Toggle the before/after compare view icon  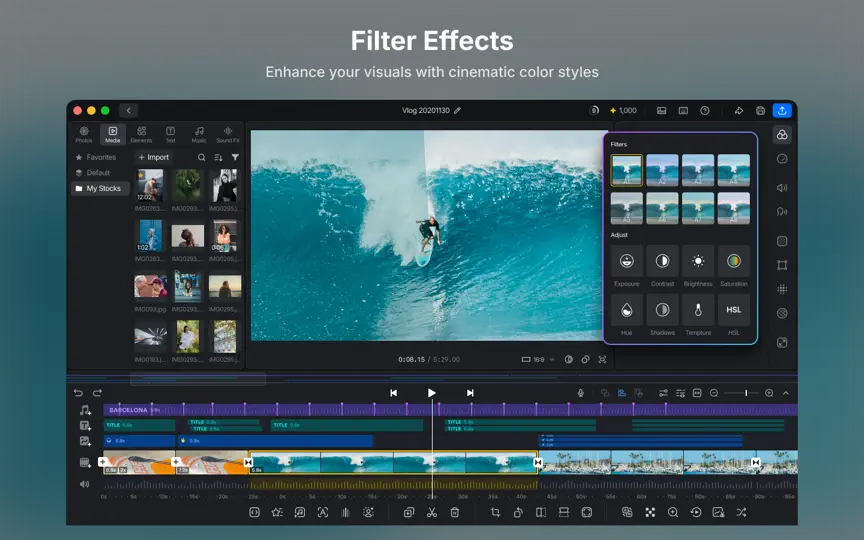click(569, 359)
